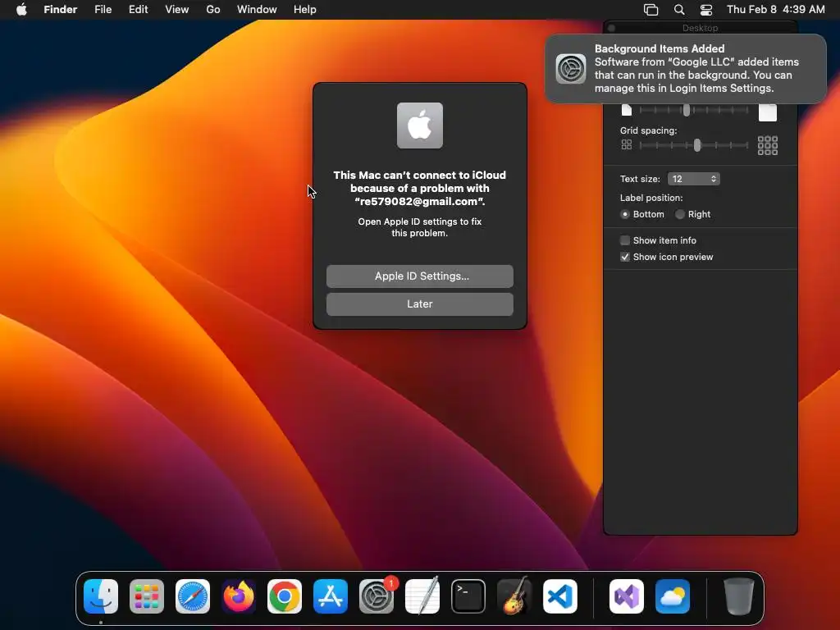This screenshot has height=630, width=840.
Task: Launch Terminal from the Dock
Action: point(468,596)
